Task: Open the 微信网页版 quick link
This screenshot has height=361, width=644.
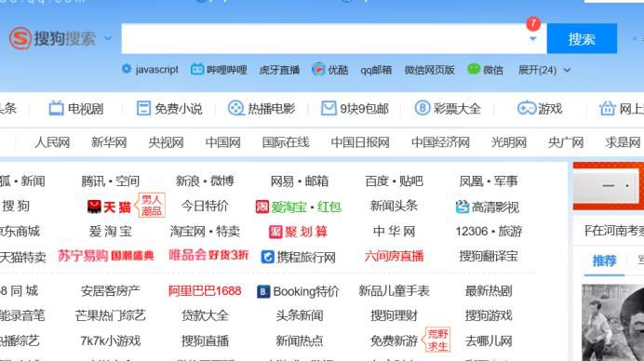Action: click(429, 70)
